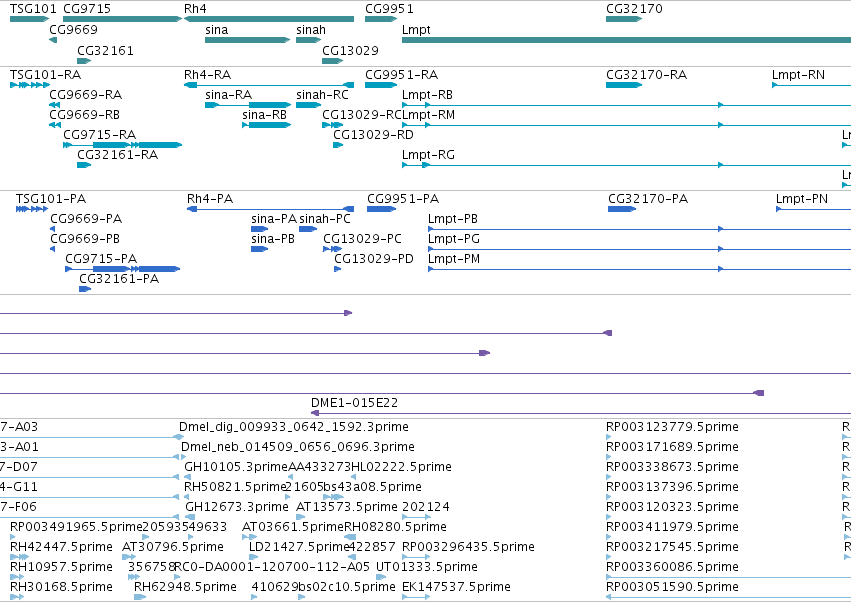Image resolution: width=851 pixels, height=602 pixels.
Task: Click the sina-PA protein label
Action: [x=274, y=219]
